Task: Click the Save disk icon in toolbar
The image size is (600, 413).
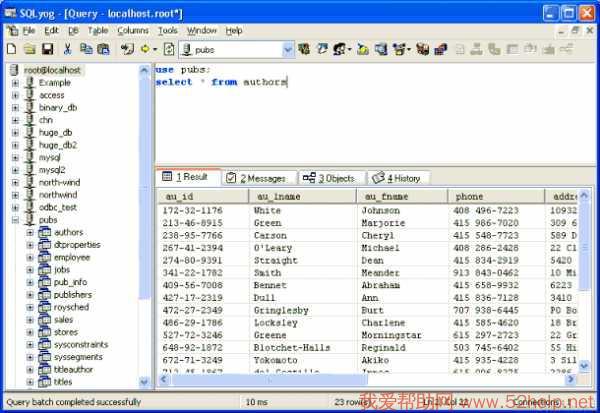Action: (x=46, y=48)
